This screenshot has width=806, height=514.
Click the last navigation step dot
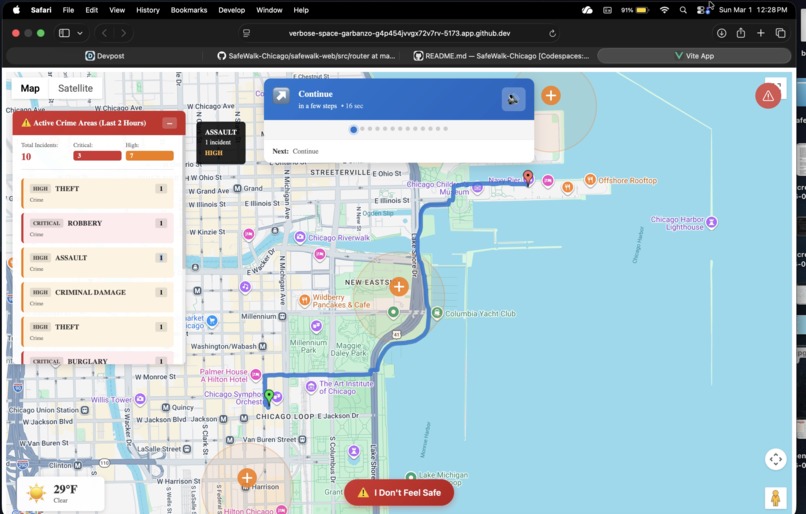[x=446, y=129]
